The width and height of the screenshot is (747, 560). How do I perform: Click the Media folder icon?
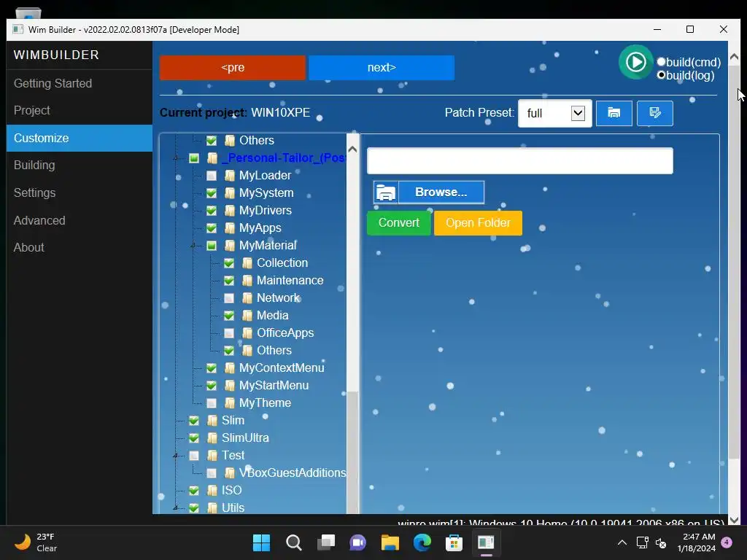click(x=247, y=316)
